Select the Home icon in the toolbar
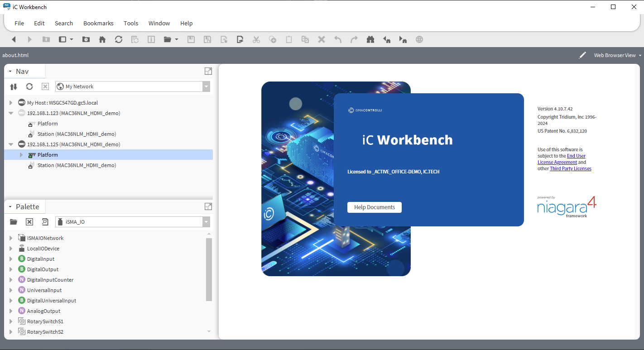Viewport: 644px width, 350px height. click(102, 39)
